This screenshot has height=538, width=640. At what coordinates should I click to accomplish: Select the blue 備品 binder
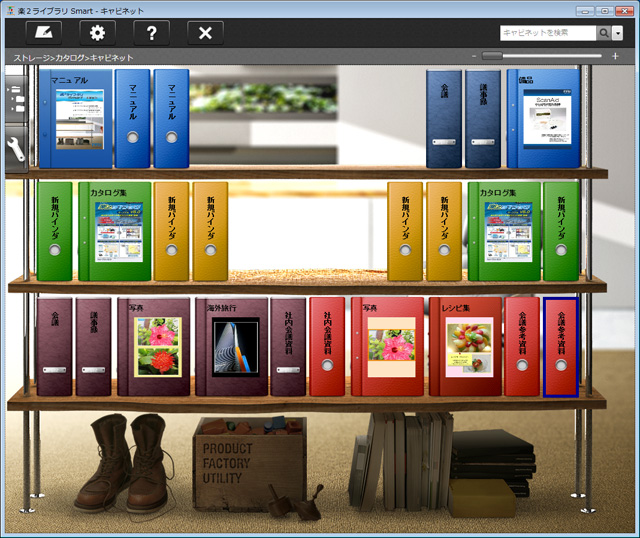point(543,118)
